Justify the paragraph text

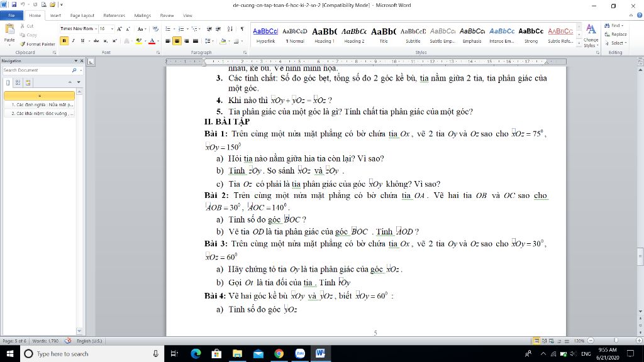[196, 41]
